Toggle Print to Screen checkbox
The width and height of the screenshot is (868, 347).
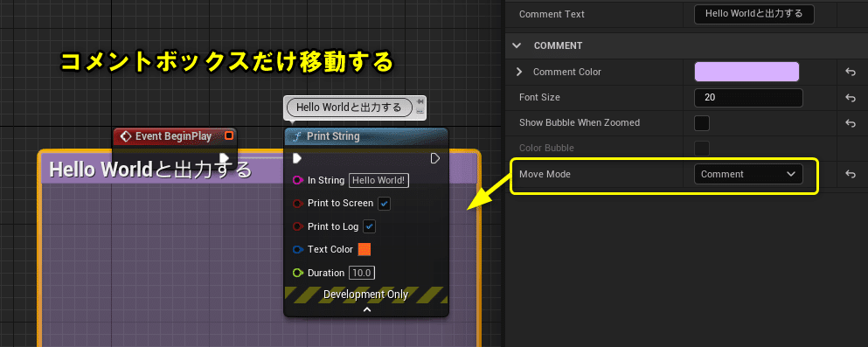pos(385,204)
